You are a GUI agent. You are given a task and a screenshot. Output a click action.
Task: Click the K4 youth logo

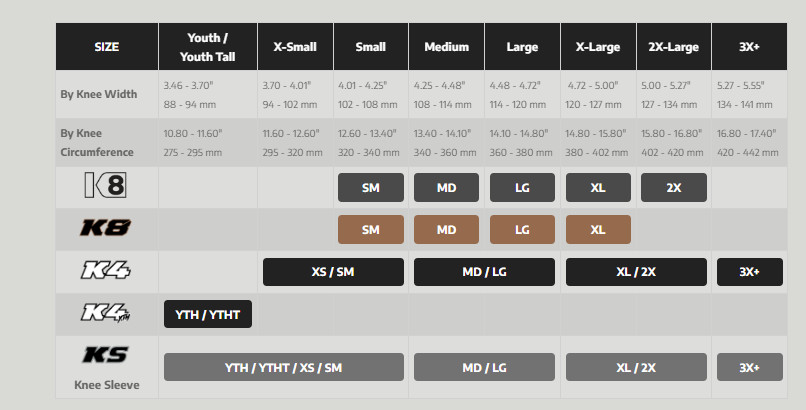click(105, 312)
